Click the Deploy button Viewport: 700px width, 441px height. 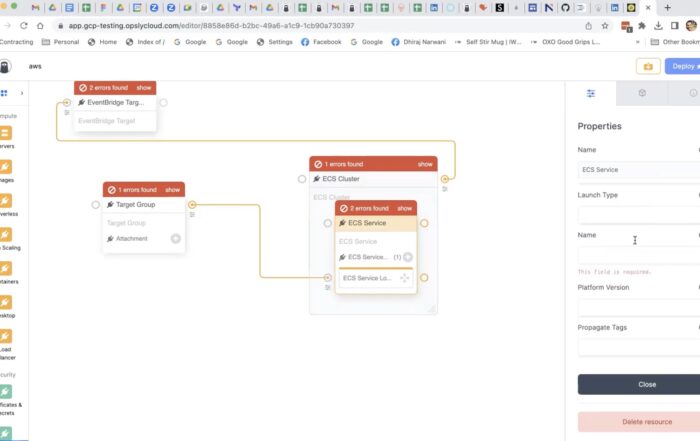click(683, 67)
